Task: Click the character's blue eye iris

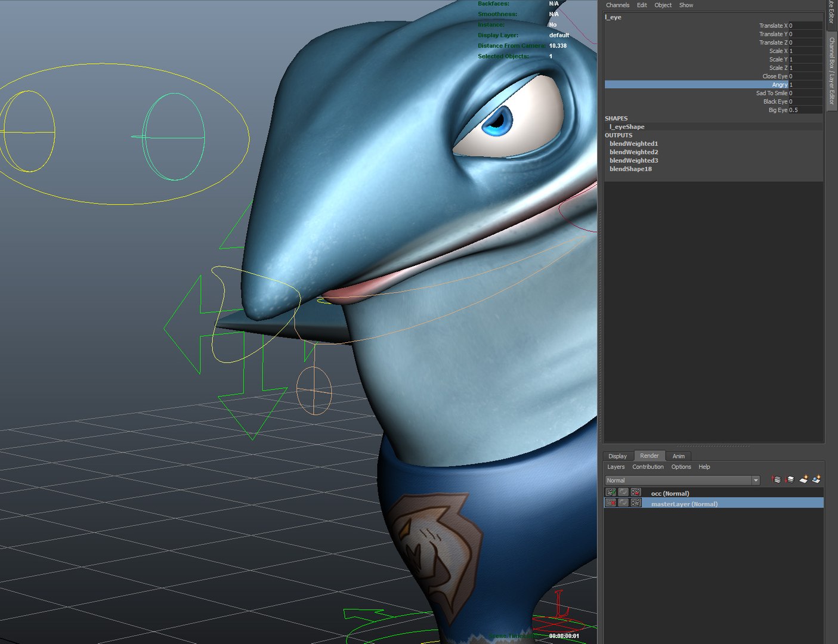Action: point(497,121)
